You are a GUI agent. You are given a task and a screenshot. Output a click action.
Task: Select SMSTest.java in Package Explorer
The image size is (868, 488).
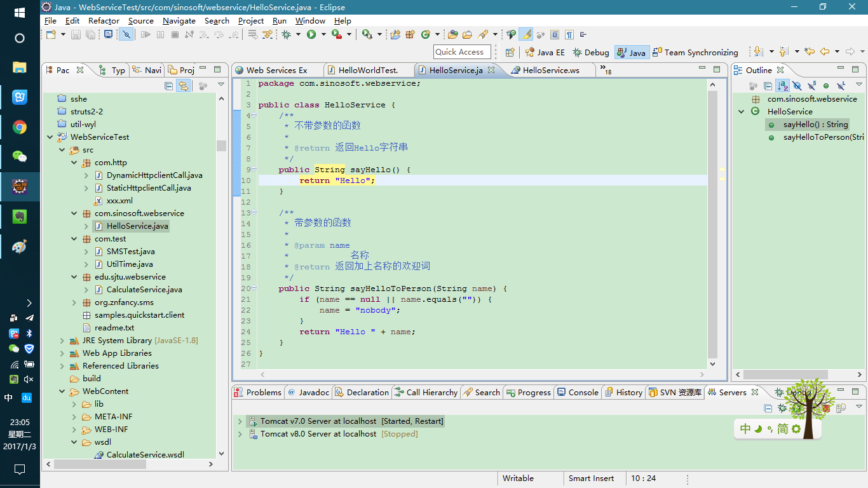coord(130,251)
